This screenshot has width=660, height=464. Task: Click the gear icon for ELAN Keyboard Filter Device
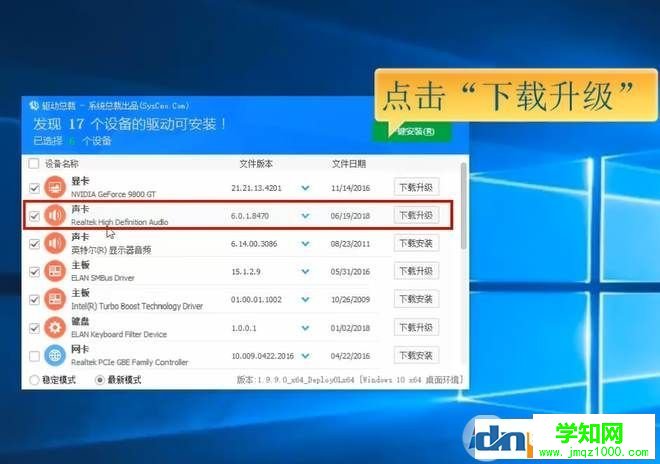(x=55, y=328)
